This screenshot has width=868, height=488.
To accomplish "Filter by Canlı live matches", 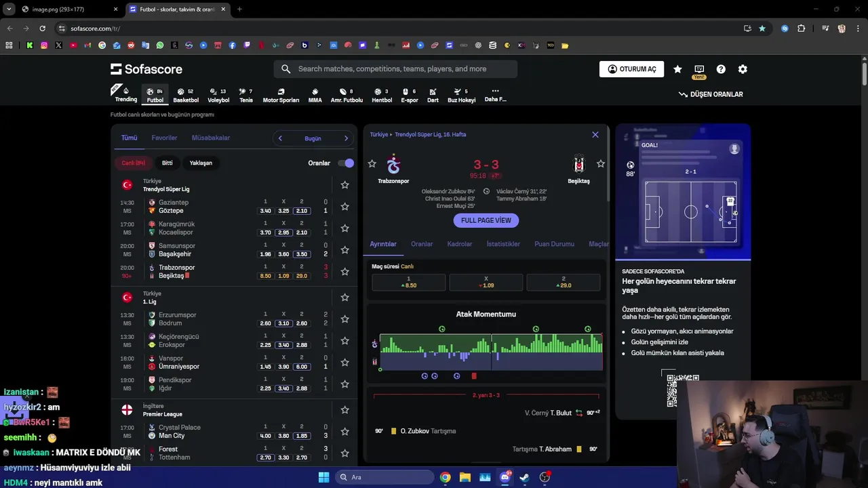I will pyautogui.click(x=134, y=163).
